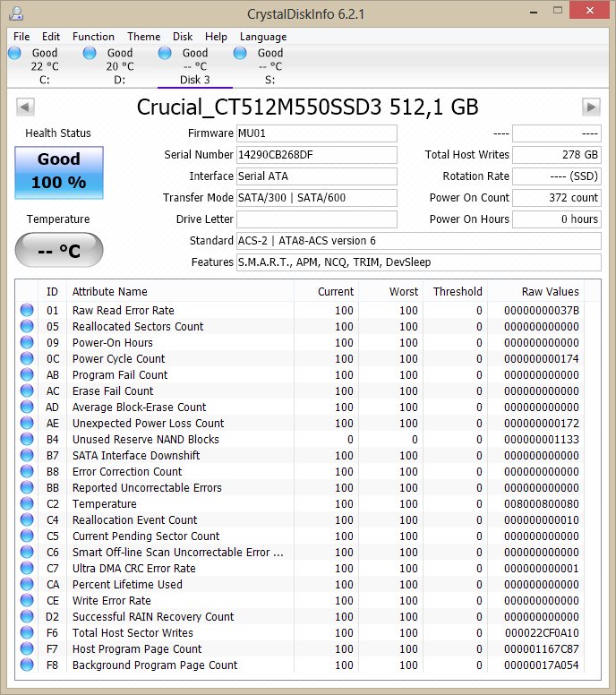
Task: Open the Help menu
Action: pyautogui.click(x=216, y=37)
